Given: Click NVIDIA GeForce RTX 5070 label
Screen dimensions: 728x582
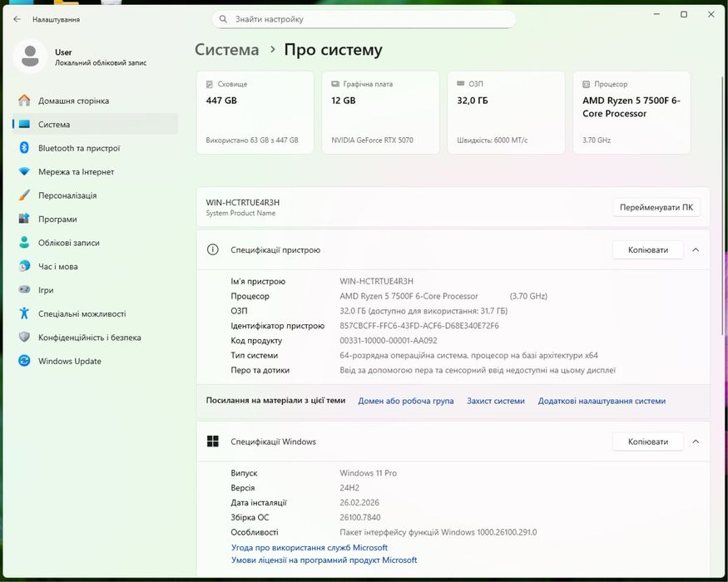Looking at the screenshot, I should coord(373,141).
